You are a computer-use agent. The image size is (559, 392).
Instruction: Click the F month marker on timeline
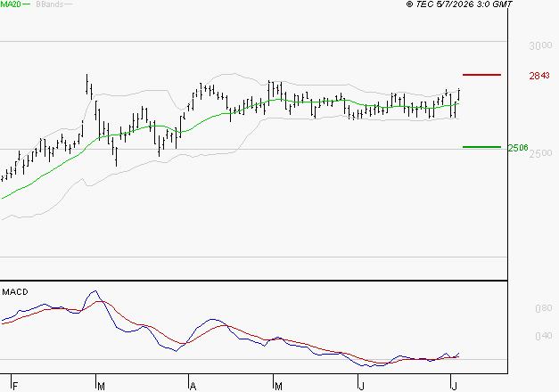(15, 387)
